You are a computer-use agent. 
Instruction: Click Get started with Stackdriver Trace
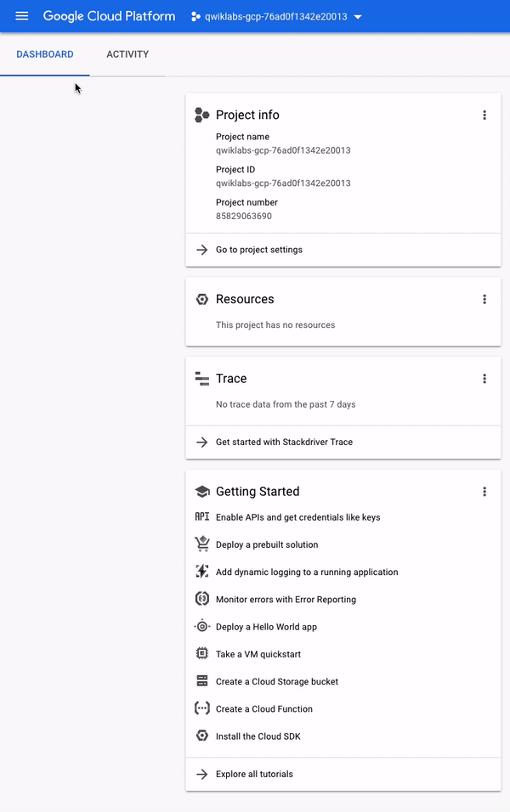284,442
